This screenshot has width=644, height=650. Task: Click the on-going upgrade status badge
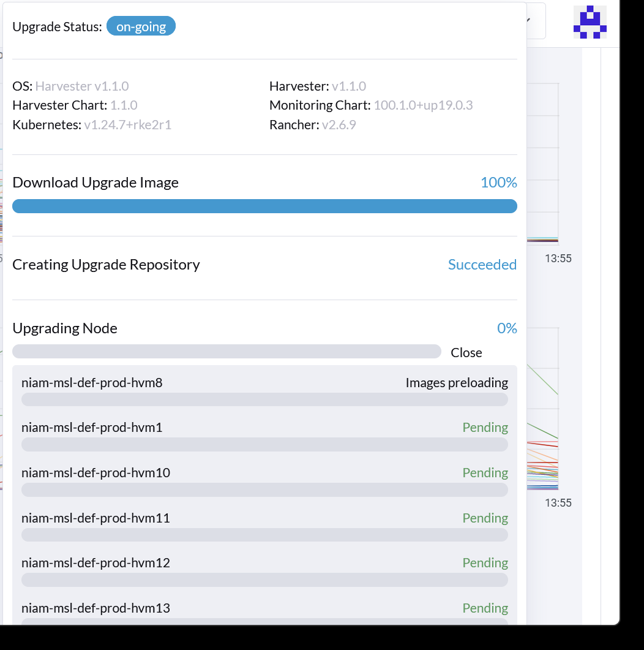click(141, 26)
